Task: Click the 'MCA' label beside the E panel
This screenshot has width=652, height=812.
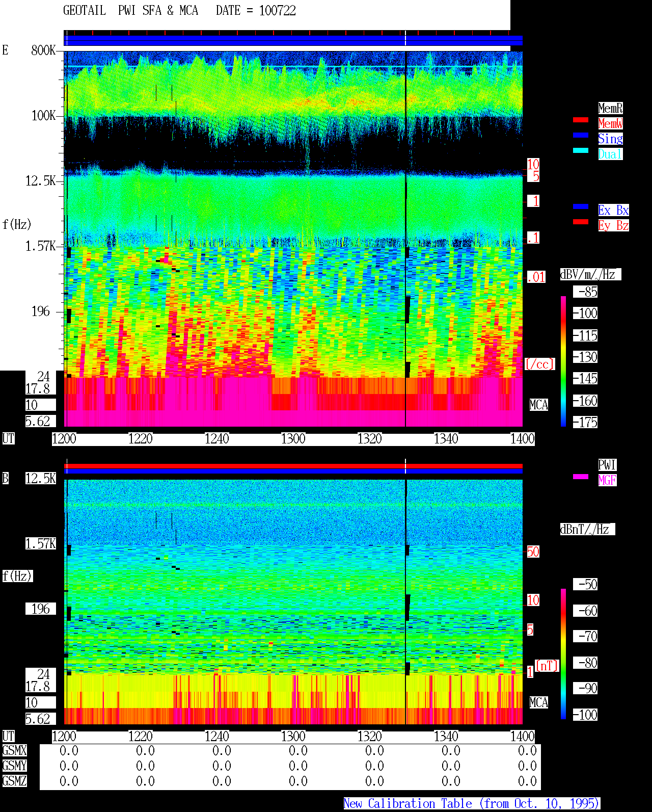Action: coord(539,405)
